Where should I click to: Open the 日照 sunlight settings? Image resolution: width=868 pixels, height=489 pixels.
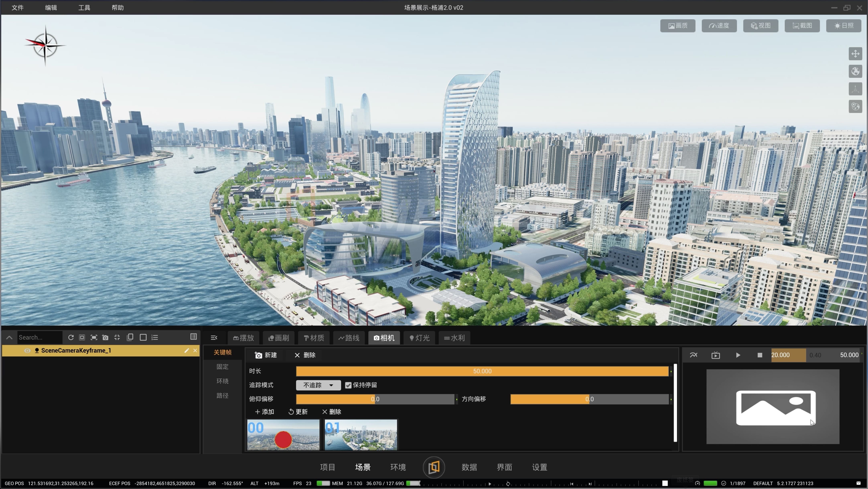(x=843, y=26)
